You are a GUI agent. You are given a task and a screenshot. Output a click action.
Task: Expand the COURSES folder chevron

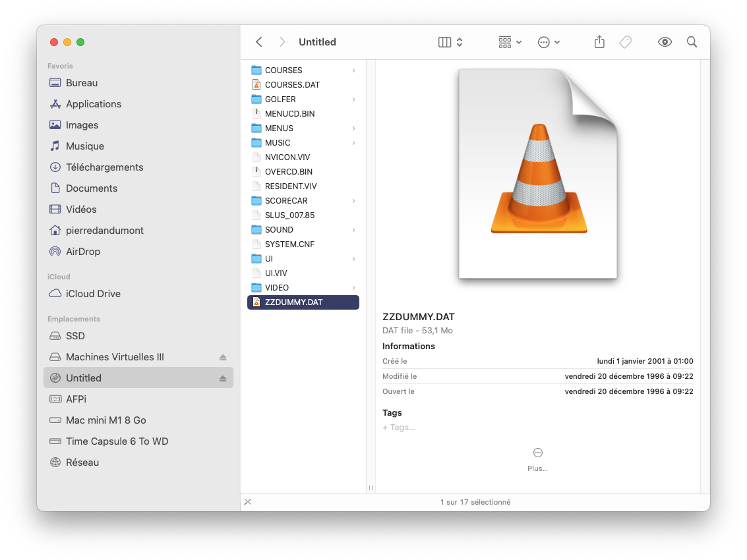pyautogui.click(x=353, y=70)
